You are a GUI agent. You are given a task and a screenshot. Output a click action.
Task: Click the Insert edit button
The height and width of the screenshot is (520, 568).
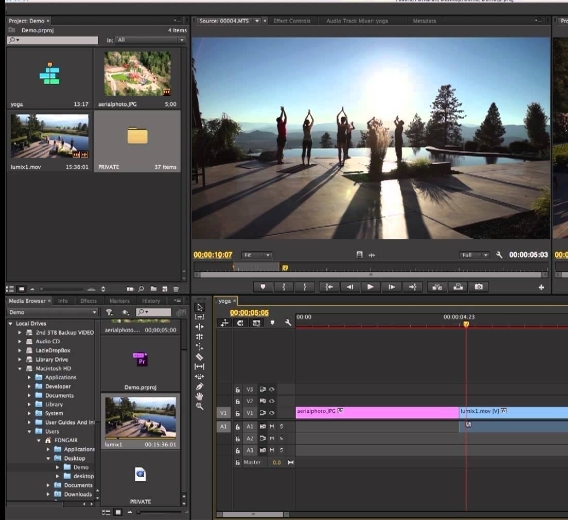pos(437,287)
